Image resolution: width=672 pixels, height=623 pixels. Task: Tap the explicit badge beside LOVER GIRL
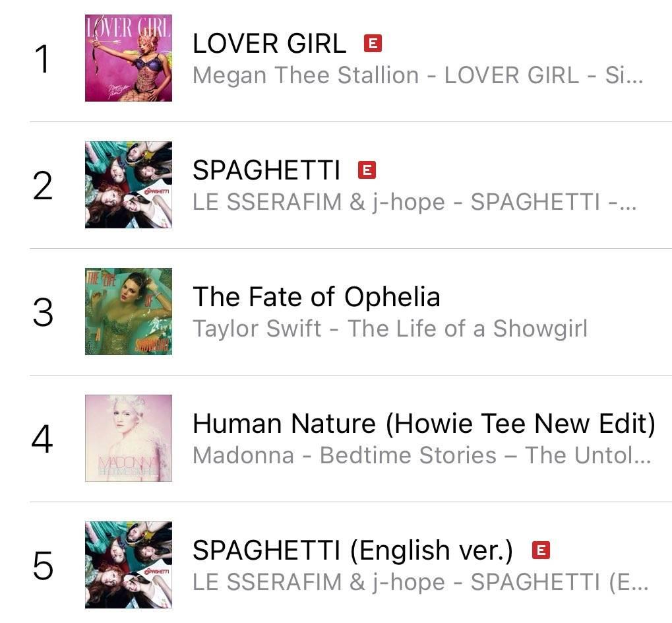click(x=373, y=44)
